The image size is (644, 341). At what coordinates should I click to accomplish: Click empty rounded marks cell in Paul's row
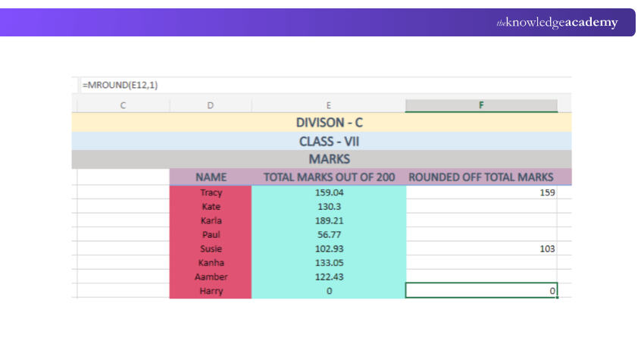481,235
